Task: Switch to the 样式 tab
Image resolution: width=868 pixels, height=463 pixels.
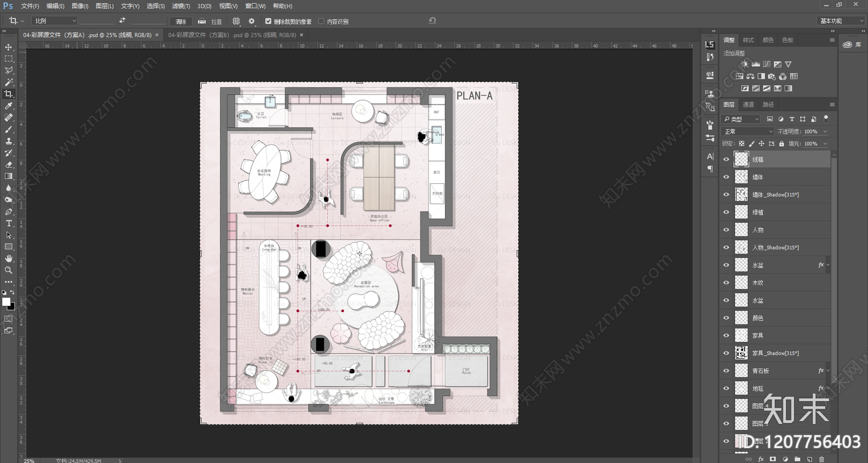Action: point(749,40)
